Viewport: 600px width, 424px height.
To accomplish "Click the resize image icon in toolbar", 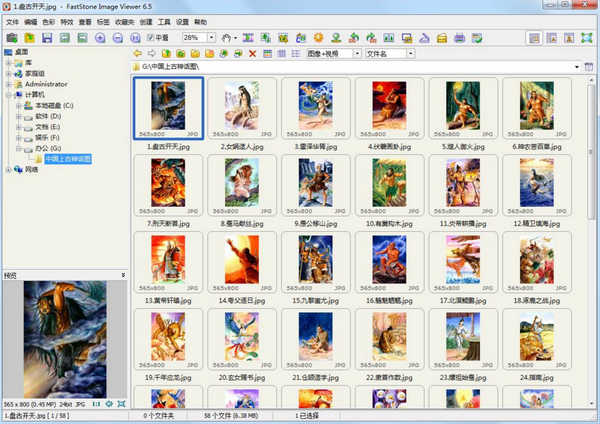I will pos(266,38).
